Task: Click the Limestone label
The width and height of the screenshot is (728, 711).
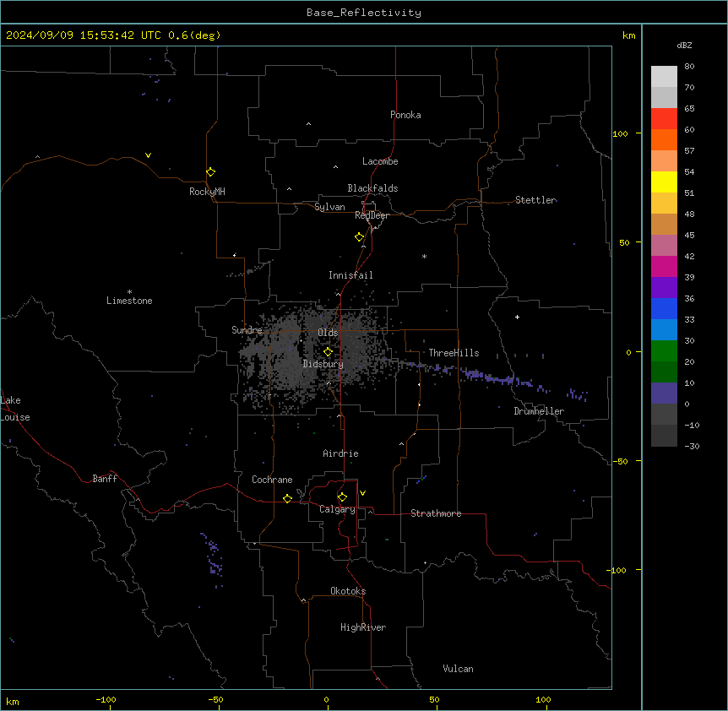Action: coord(129,301)
